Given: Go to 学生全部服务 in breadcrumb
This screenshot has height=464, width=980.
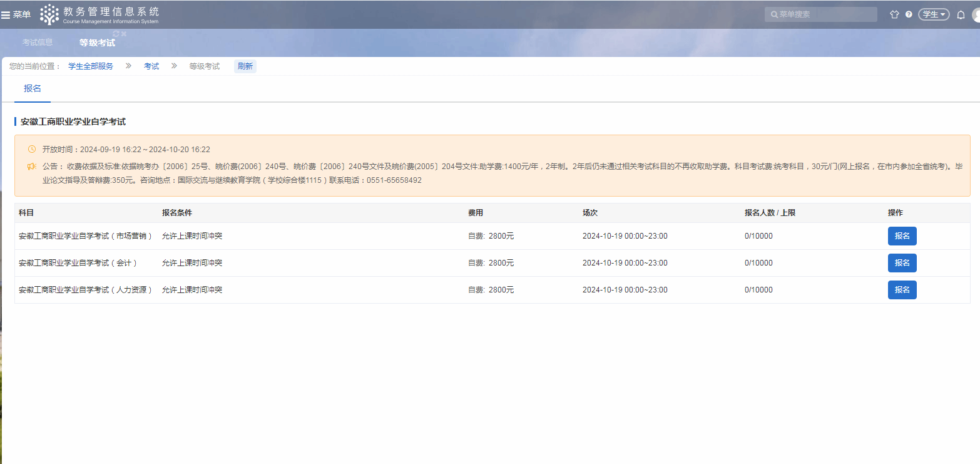Looking at the screenshot, I should pos(91,66).
